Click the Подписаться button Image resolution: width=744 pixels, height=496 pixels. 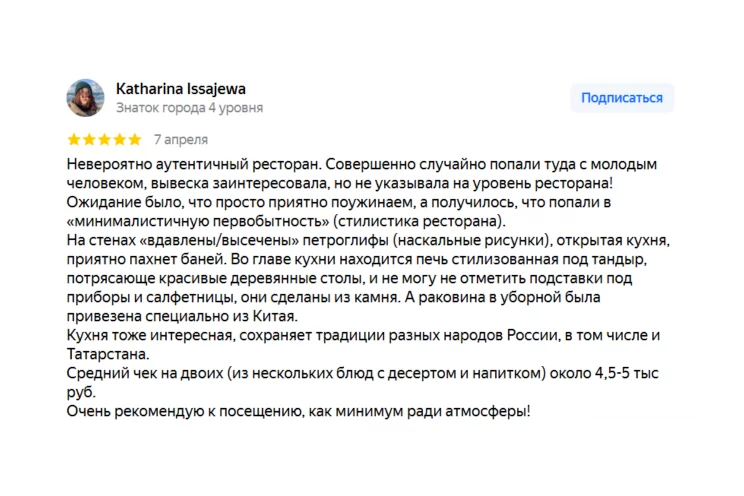click(x=622, y=98)
